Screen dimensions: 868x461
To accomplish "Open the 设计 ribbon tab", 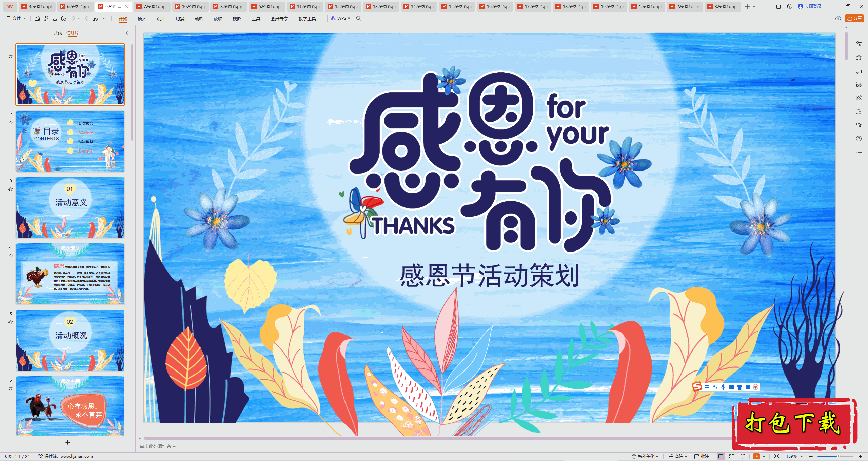I will 161,19.
